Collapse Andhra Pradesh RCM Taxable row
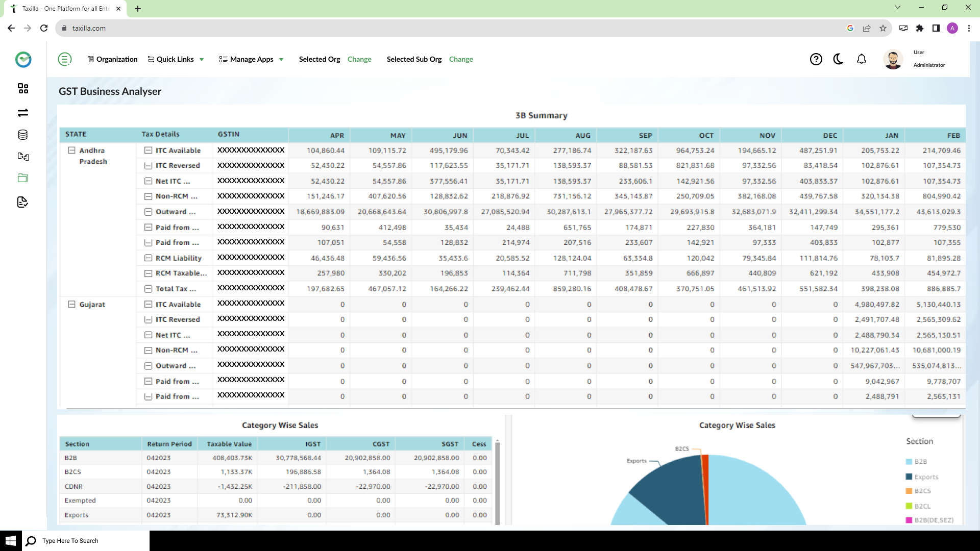The height and width of the screenshot is (551, 980). pyautogui.click(x=148, y=273)
